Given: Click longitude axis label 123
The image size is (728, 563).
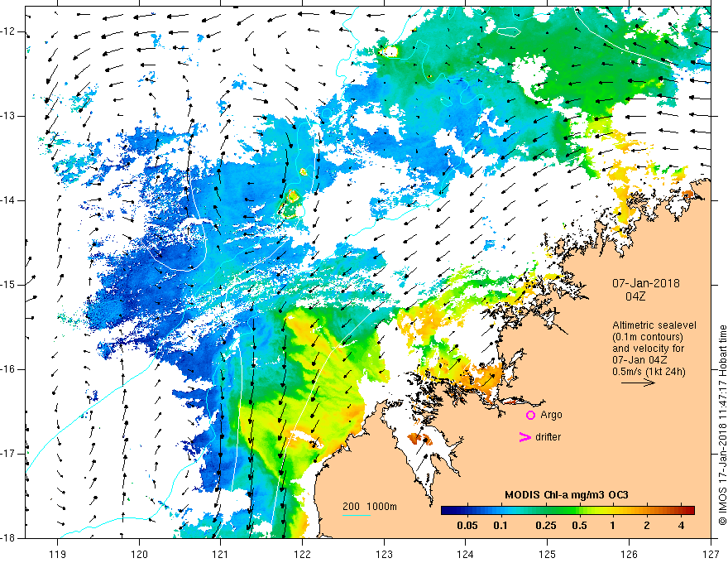Looking at the screenshot, I should (384, 554).
